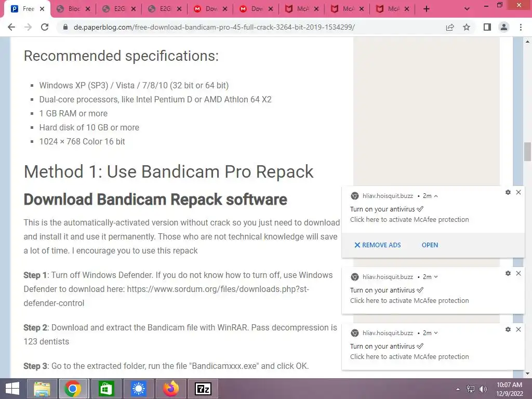Open the Windows Start menu
Screen dimensions: 532x399
tap(12, 389)
